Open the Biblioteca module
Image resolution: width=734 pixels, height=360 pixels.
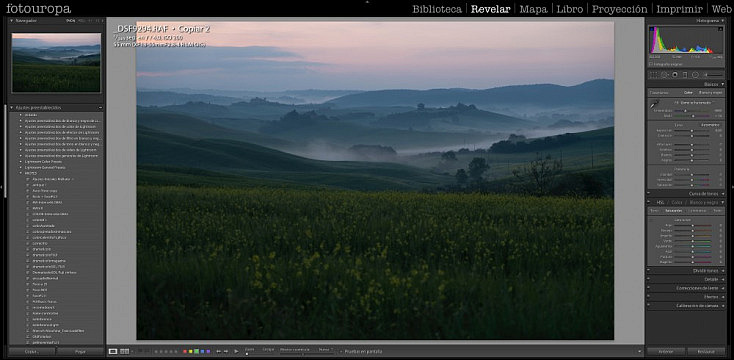pyautogui.click(x=437, y=9)
